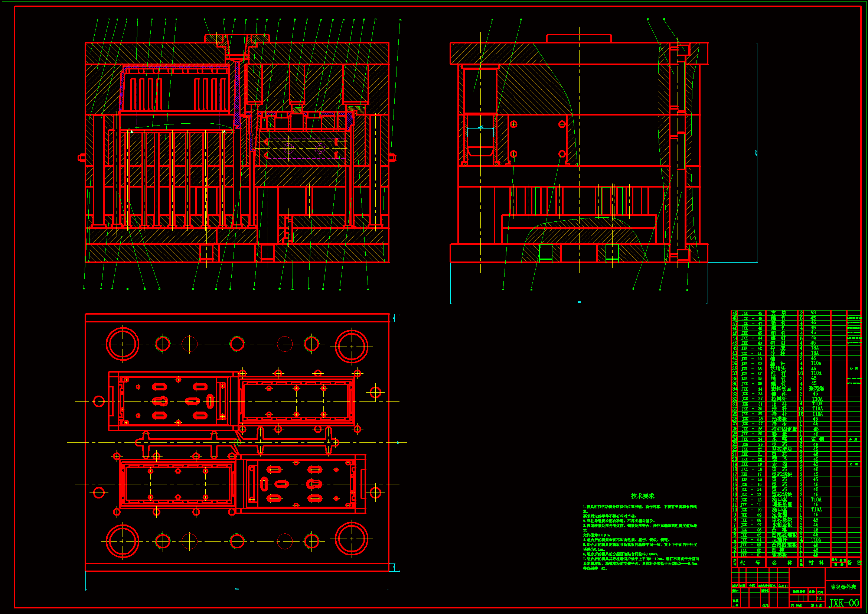Click part name 拉料杆 in row 32
Viewport: 868px width, 614px height.
[779, 399]
